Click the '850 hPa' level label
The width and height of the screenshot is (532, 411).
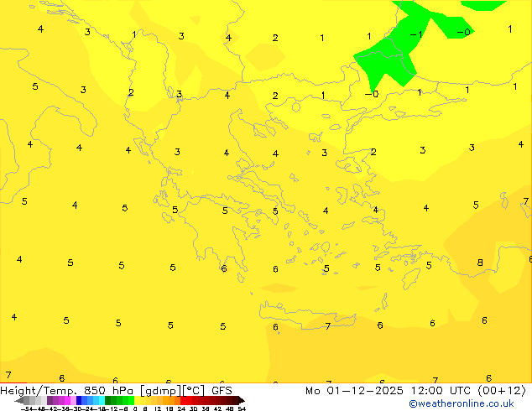point(109,391)
